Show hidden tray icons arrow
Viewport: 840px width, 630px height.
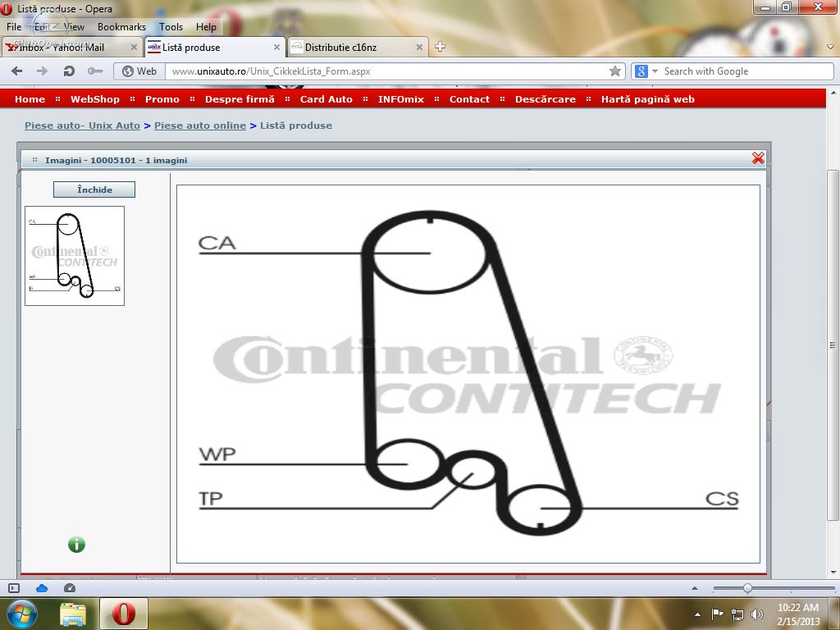pyautogui.click(x=697, y=614)
